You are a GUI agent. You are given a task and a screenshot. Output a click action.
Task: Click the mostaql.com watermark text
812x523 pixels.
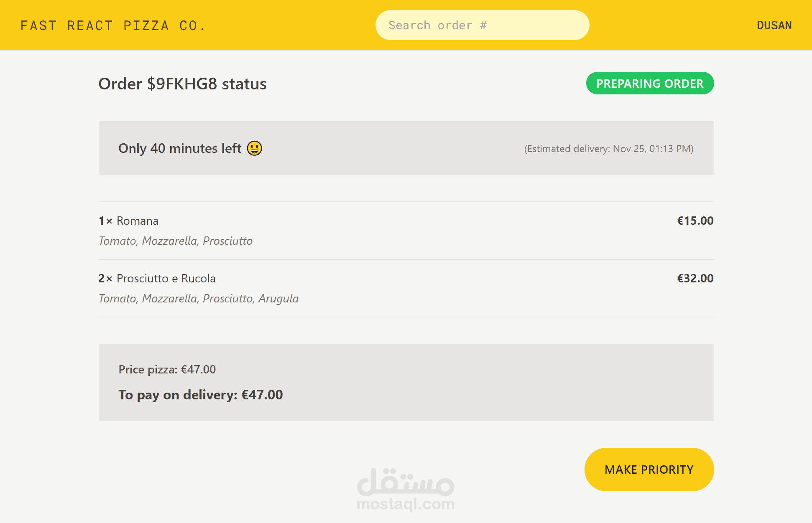pyautogui.click(x=405, y=504)
